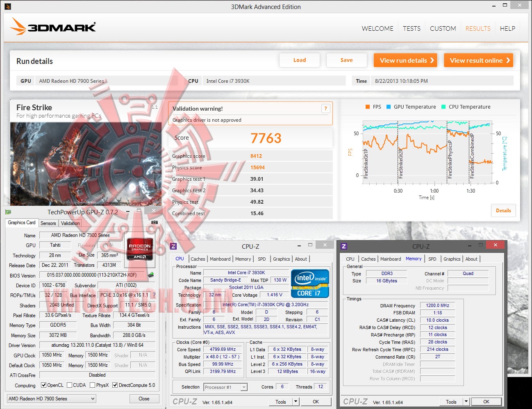This screenshot has height=409, width=532.
Task: Click View result online button
Action: (479, 60)
